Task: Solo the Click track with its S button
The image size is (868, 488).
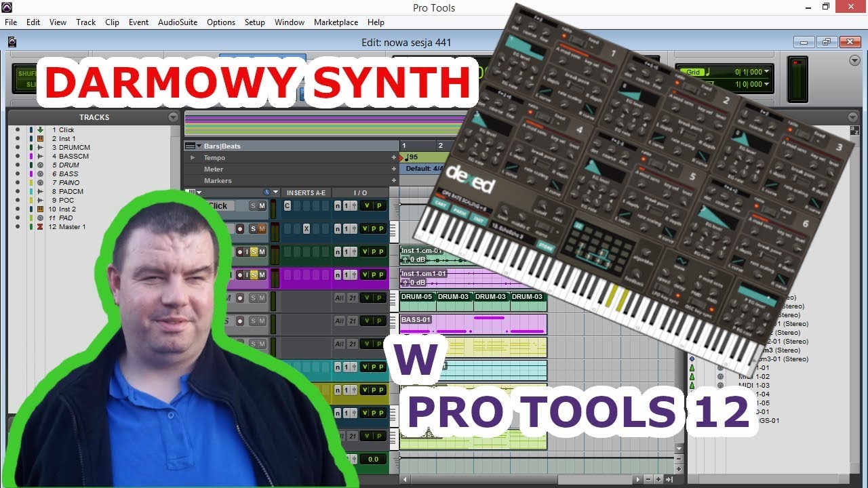Action: (253, 205)
